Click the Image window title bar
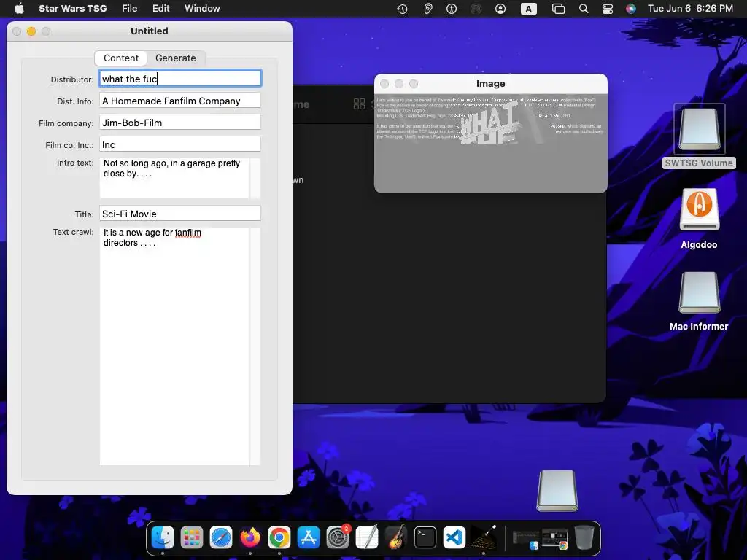Image resolution: width=747 pixels, height=560 pixels. click(x=491, y=84)
